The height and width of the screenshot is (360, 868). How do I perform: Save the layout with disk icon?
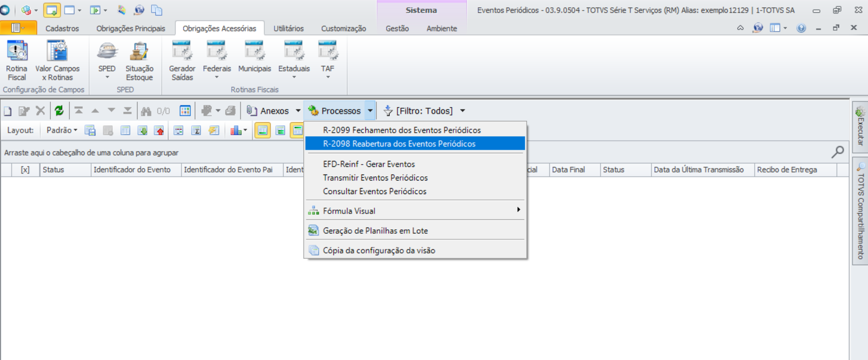pos(90,131)
